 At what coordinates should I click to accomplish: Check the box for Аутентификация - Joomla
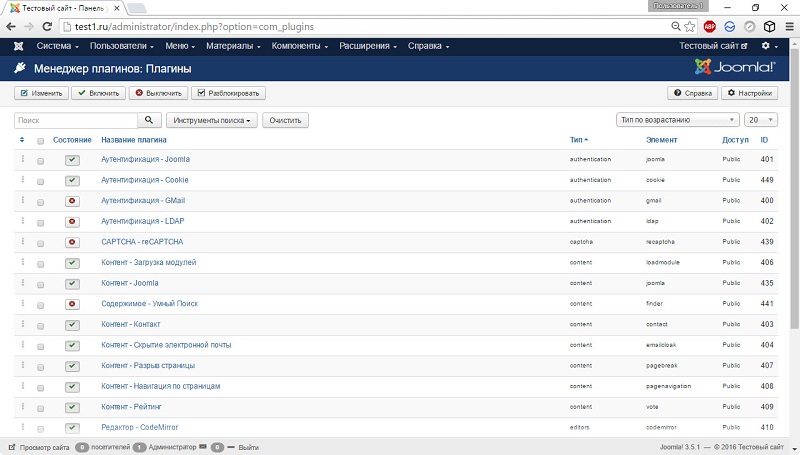[40, 161]
